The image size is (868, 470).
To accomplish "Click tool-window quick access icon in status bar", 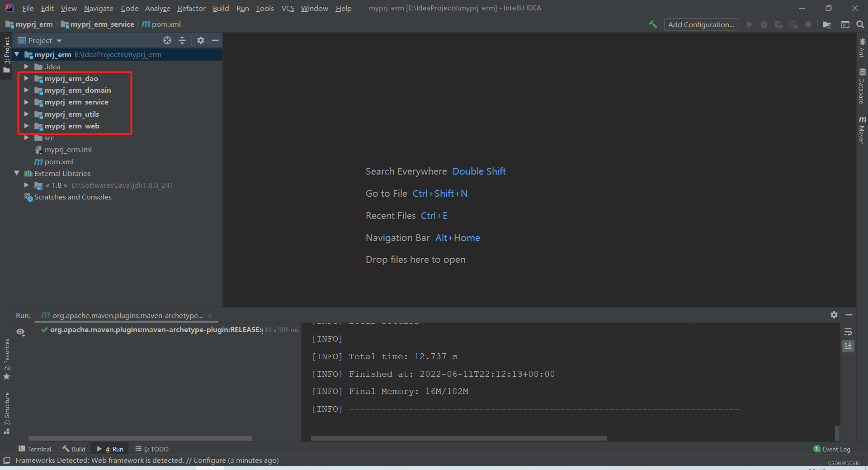I will 7,461.
